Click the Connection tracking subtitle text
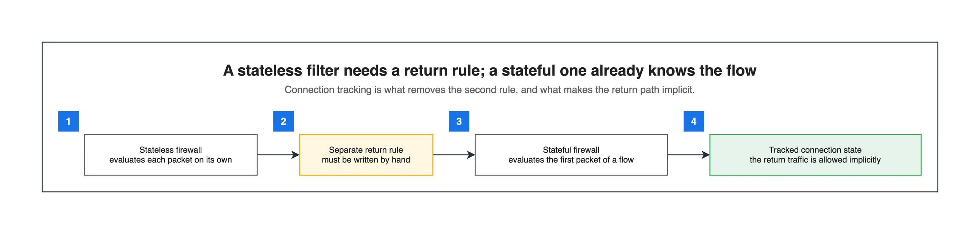 click(x=489, y=90)
